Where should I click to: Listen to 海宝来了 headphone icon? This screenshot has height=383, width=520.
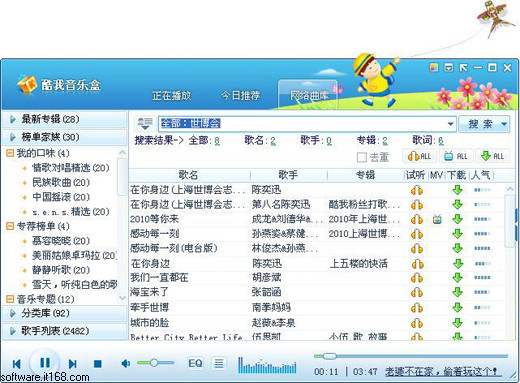coord(417,293)
